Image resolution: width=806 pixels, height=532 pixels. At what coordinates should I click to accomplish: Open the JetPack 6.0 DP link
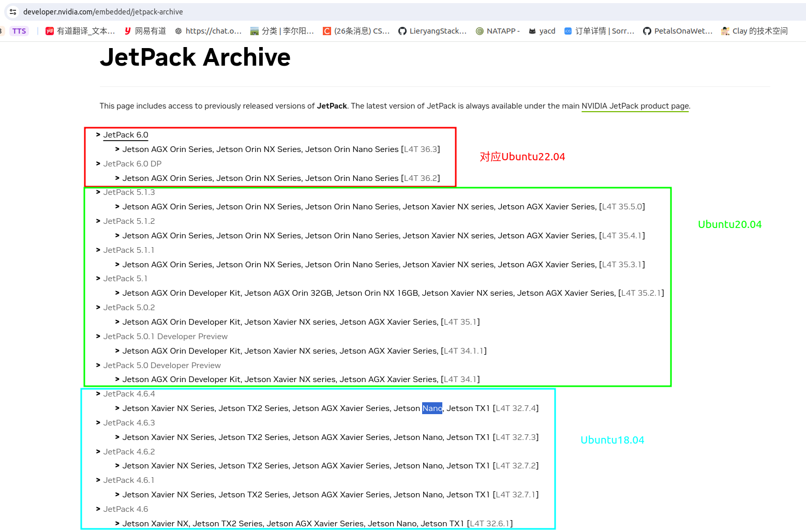tap(132, 164)
